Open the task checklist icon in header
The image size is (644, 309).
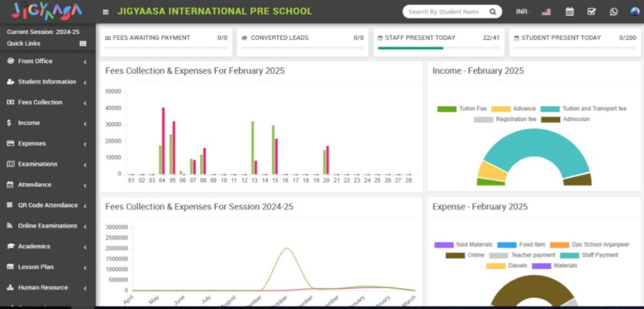(591, 12)
